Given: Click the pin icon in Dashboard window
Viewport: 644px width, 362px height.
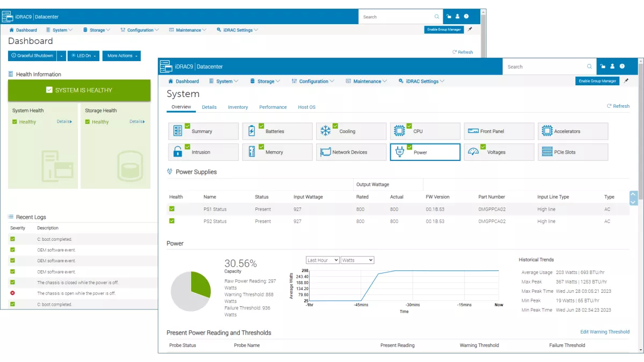Looking at the screenshot, I should point(470,29).
